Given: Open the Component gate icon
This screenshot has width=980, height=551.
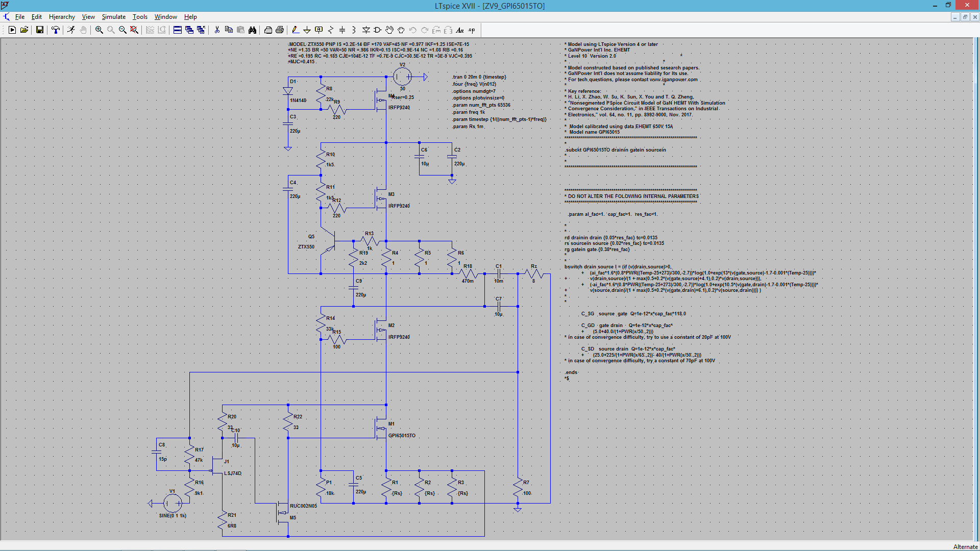Looking at the screenshot, I should click(x=378, y=30).
